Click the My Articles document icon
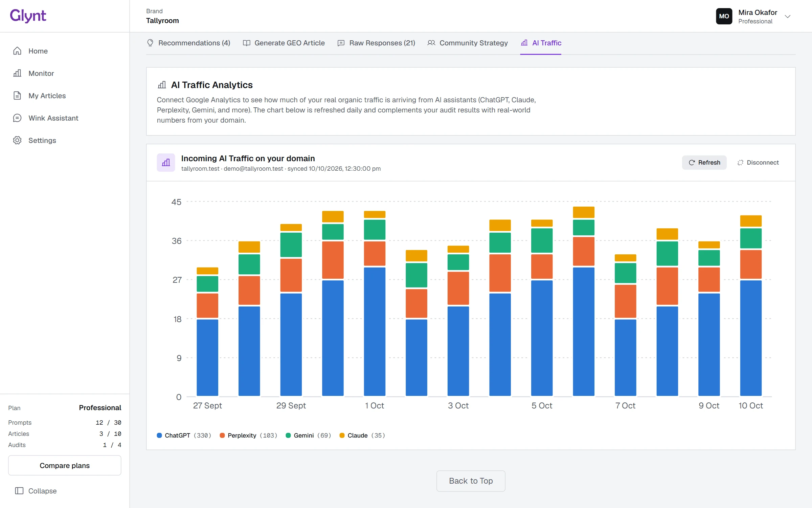 coord(17,96)
